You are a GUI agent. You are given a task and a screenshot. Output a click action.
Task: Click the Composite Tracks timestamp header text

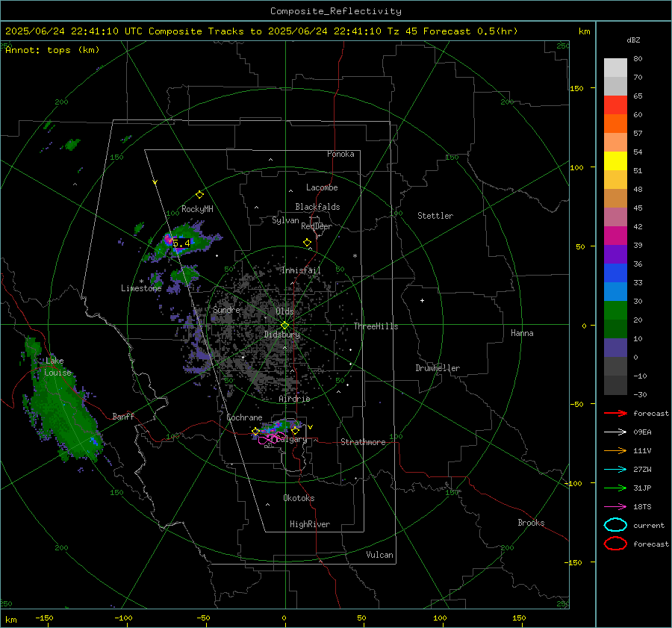click(x=261, y=31)
